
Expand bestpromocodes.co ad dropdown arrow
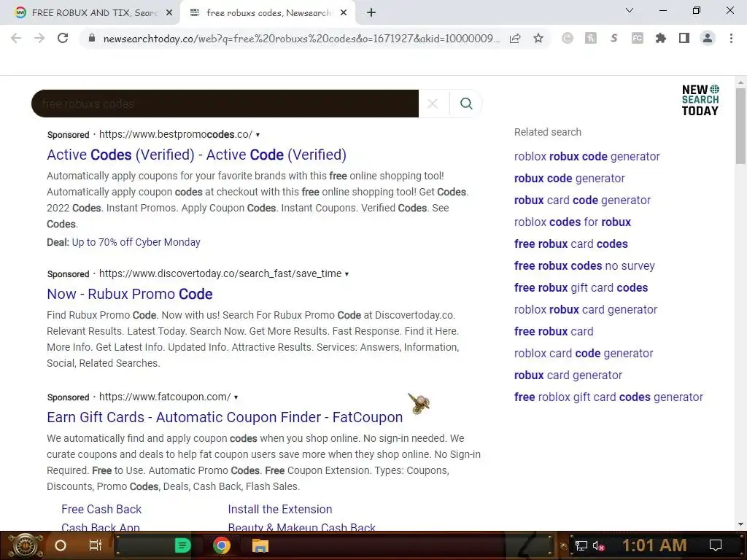pos(258,135)
